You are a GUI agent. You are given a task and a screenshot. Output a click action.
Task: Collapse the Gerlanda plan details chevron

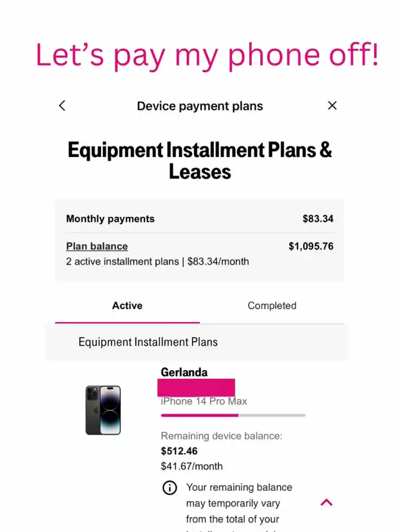click(x=326, y=502)
